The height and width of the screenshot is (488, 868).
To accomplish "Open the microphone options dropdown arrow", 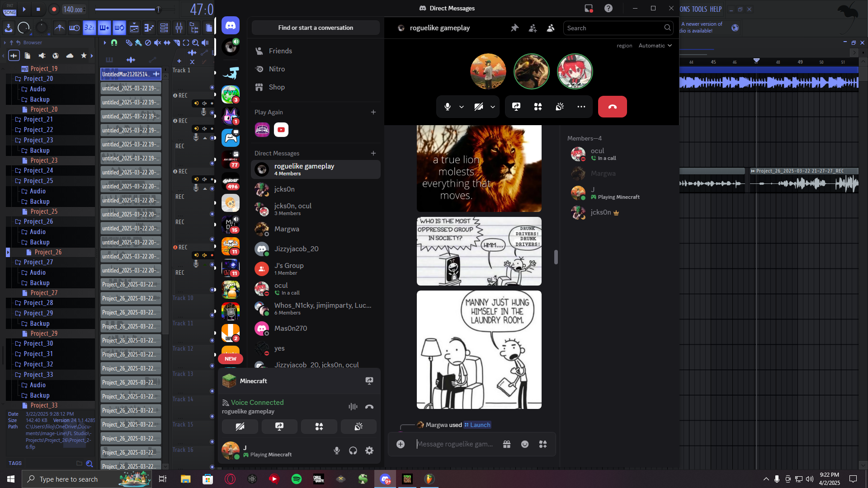I will point(462,107).
